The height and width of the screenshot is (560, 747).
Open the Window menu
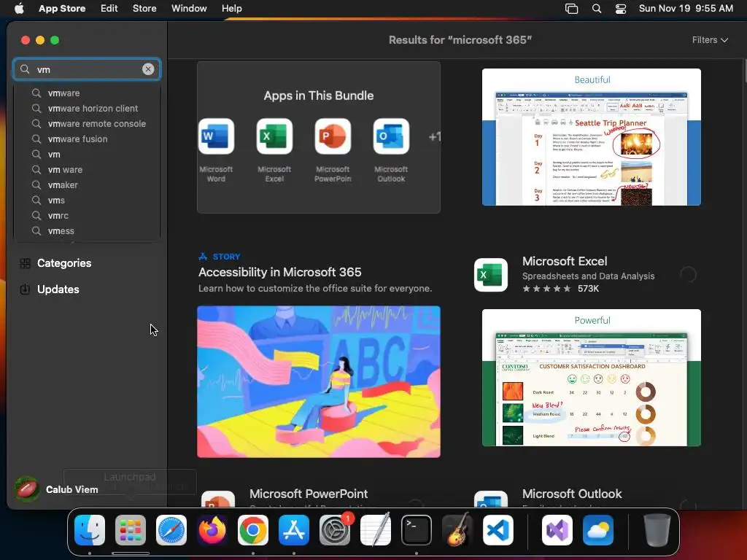189,9
